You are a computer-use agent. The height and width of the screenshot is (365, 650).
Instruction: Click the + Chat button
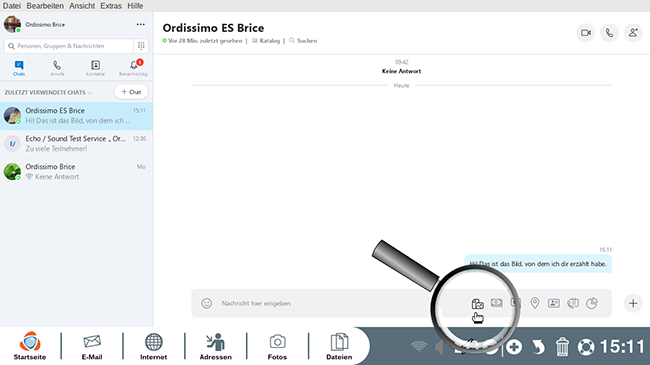pyautogui.click(x=131, y=92)
